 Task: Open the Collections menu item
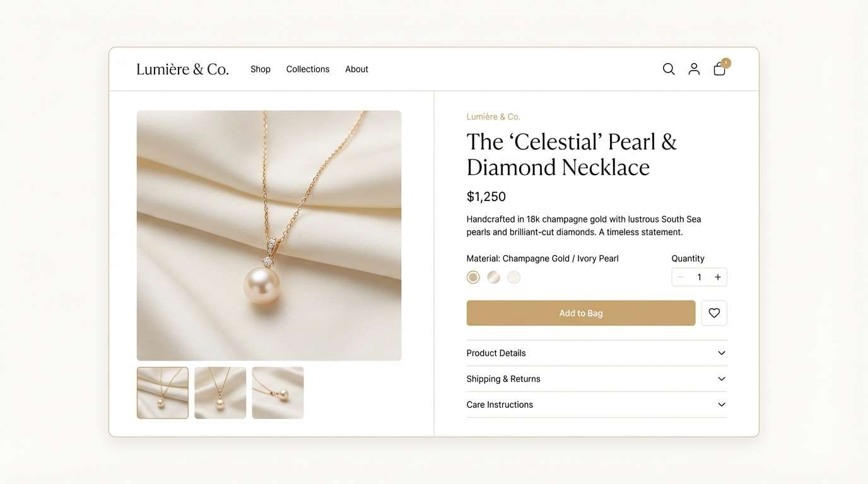[307, 69]
